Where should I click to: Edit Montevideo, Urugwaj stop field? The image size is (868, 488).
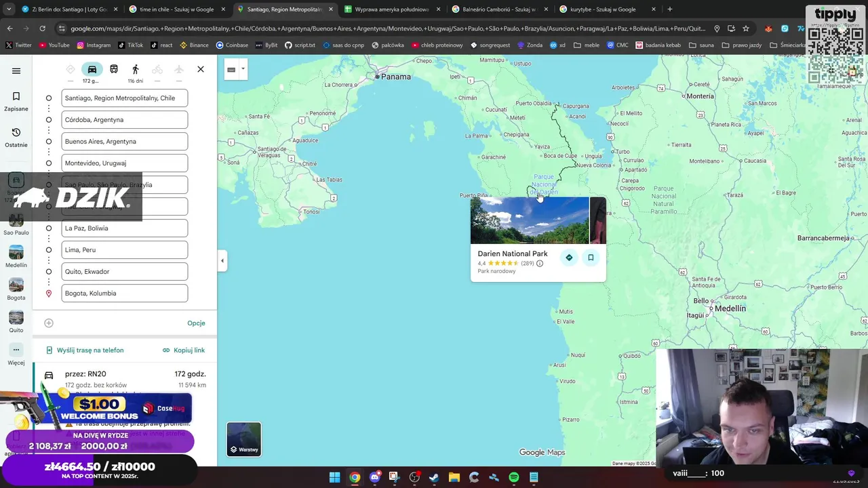(x=125, y=163)
